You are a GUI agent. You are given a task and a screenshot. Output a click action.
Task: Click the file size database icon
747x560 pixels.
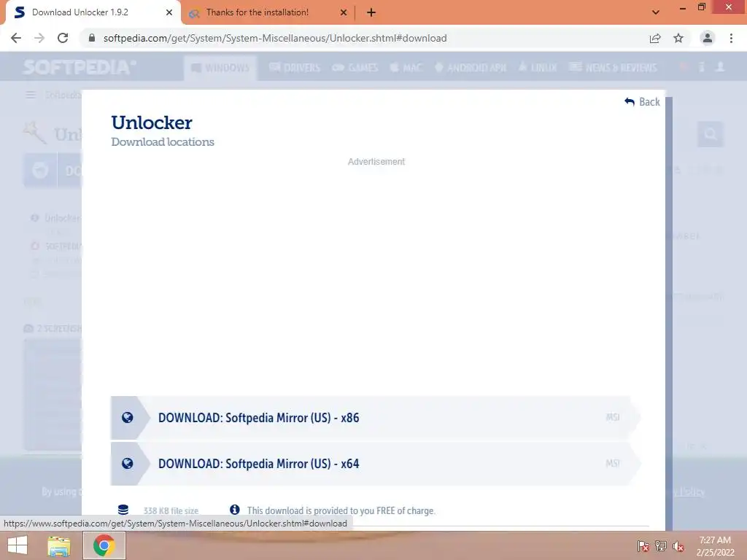tap(123, 510)
